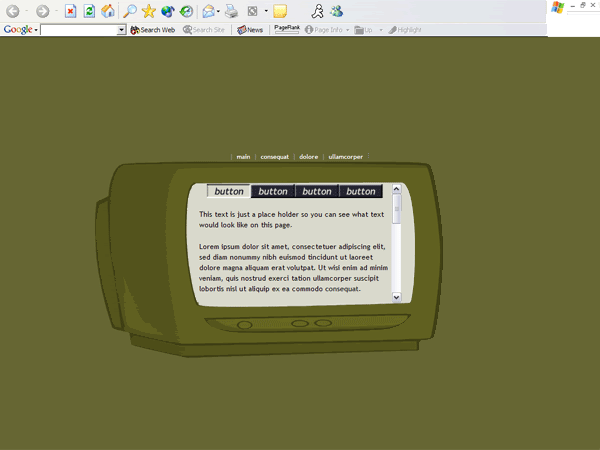The height and width of the screenshot is (450, 600).
Task: Click the Messenger buddies icon
Action: click(x=336, y=11)
